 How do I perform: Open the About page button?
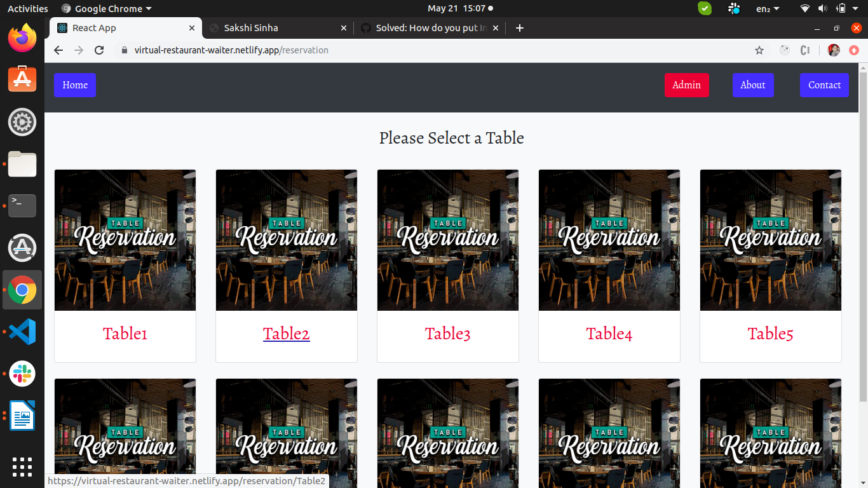tap(753, 85)
